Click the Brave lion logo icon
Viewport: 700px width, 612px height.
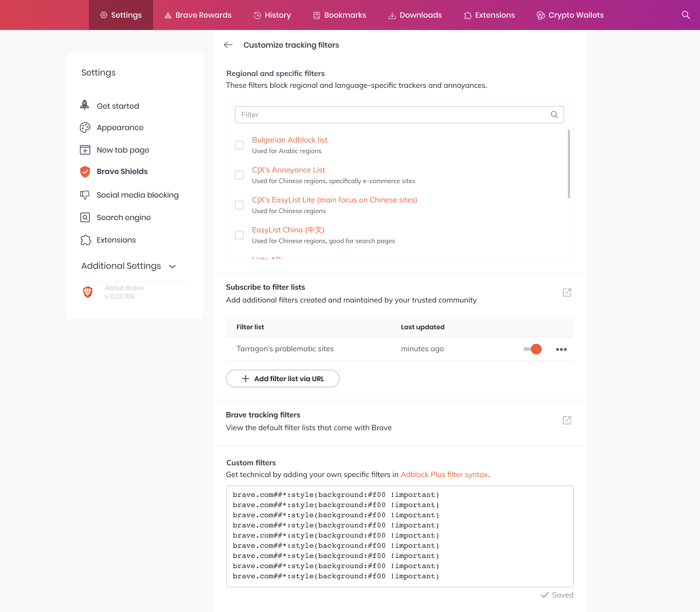click(x=88, y=292)
